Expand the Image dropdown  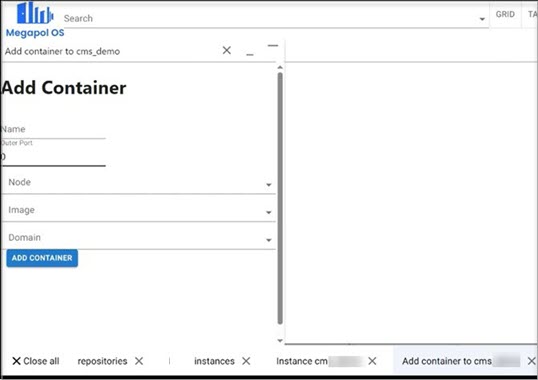[139, 210]
